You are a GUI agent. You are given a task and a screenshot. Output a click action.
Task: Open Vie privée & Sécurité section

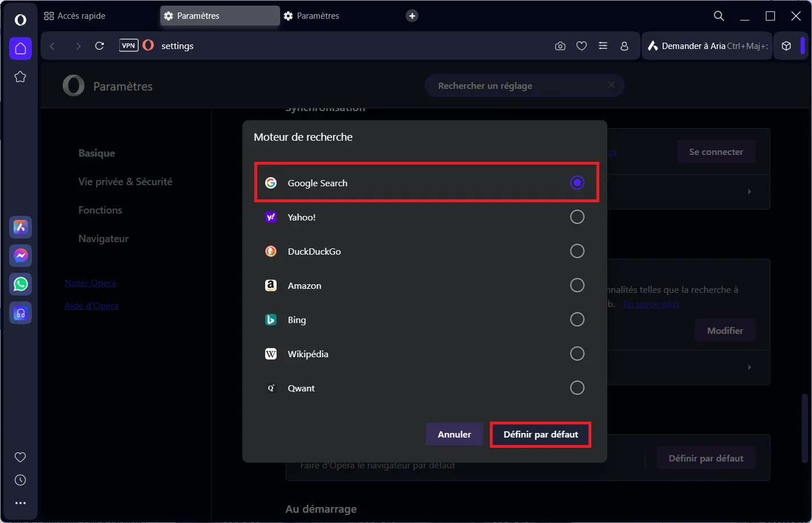(x=125, y=182)
